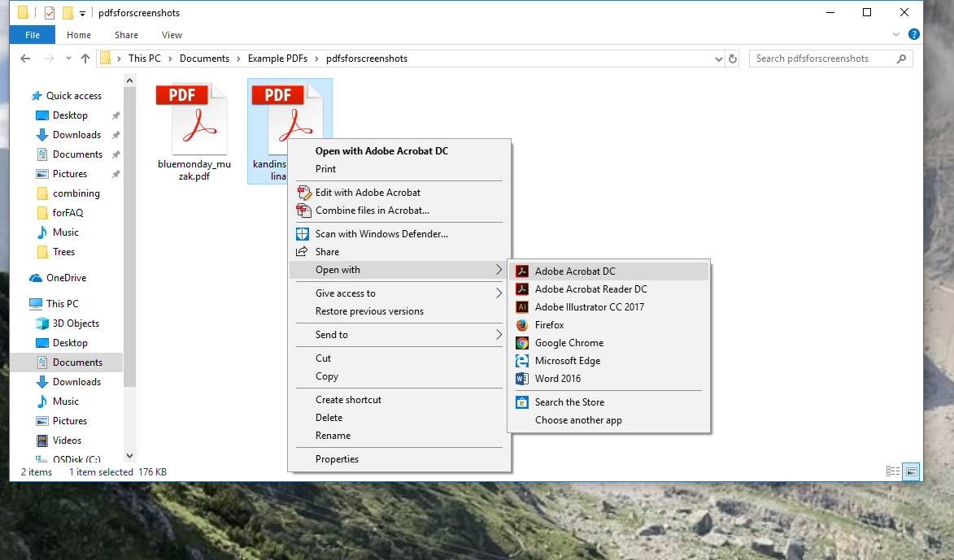This screenshot has width=954, height=560.
Task: Open file Properties
Action: point(399,459)
